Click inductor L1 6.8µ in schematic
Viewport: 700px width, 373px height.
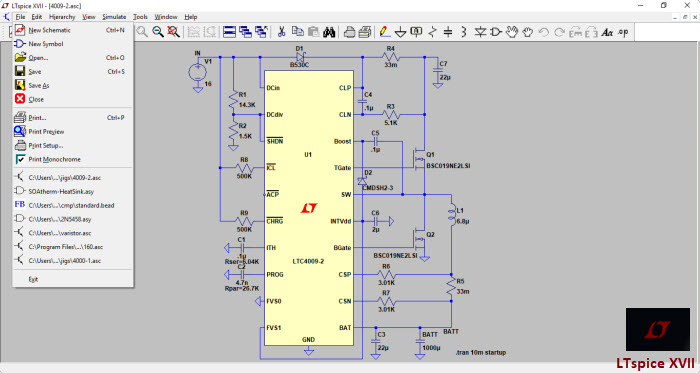pyautogui.click(x=452, y=215)
